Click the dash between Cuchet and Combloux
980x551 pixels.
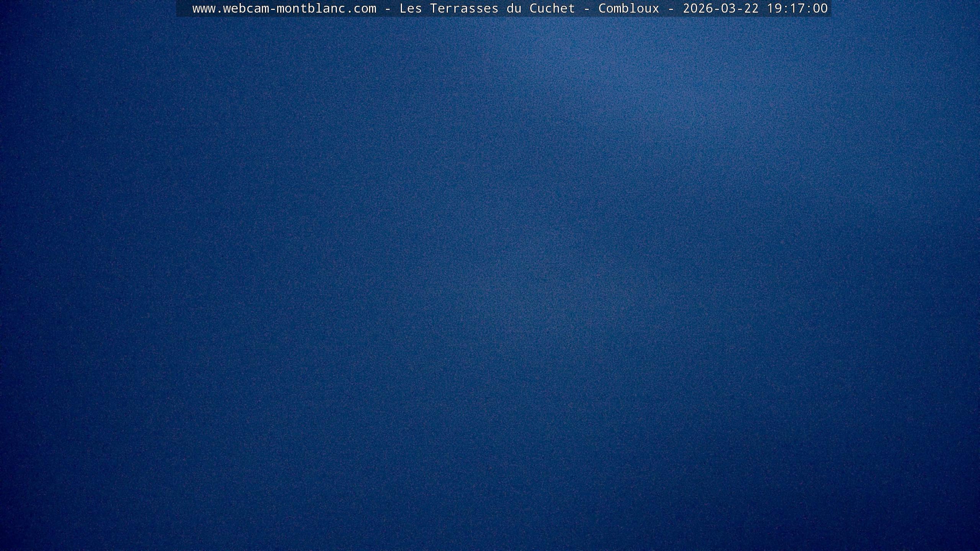click(587, 8)
